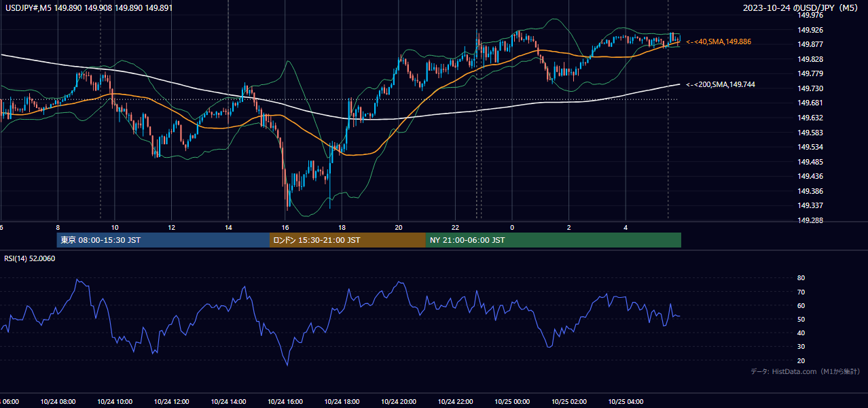This screenshot has width=868, height=408.
Task: Click the 10/24 20:00 date label
Action: click(399, 401)
